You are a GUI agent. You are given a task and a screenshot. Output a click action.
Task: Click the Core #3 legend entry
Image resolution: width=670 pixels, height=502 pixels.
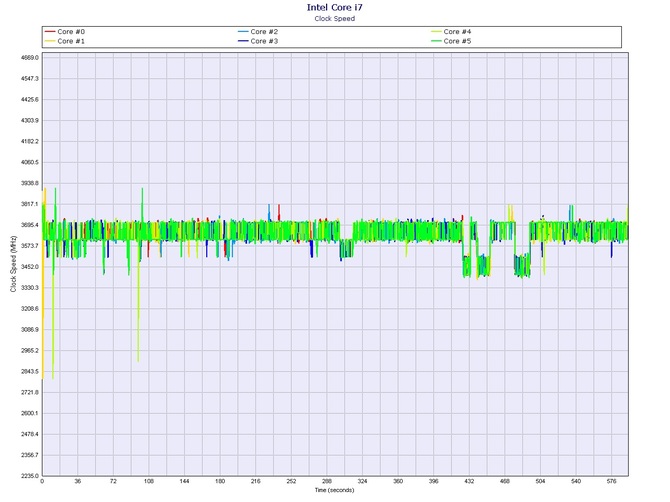[x=258, y=41]
